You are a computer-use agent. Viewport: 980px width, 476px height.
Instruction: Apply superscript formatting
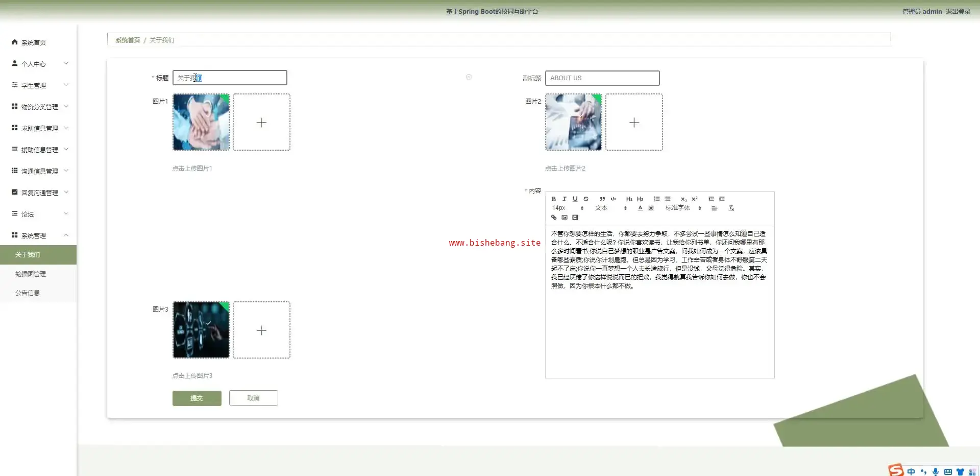tap(695, 199)
